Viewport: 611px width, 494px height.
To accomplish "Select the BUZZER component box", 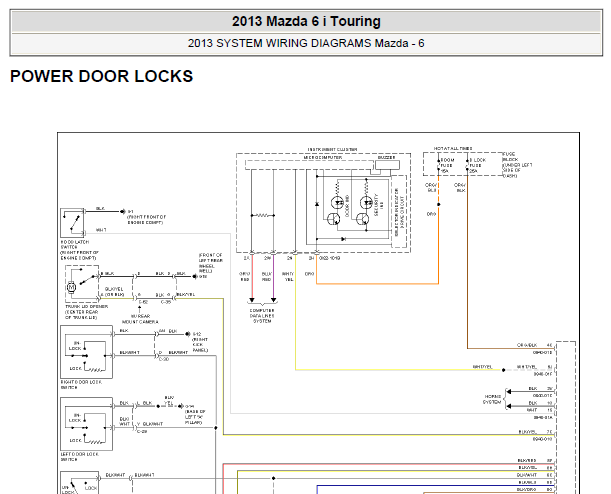I will tap(387, 165).
